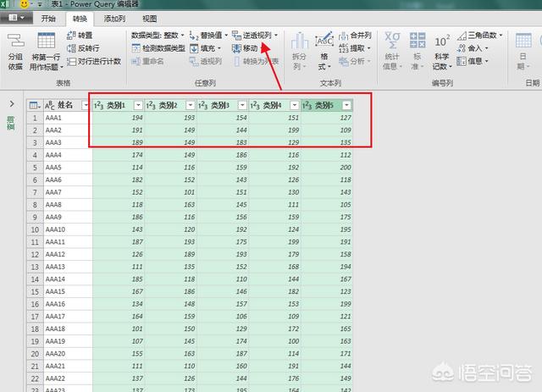Click cell AAA20 in the name column

point(68,354)
